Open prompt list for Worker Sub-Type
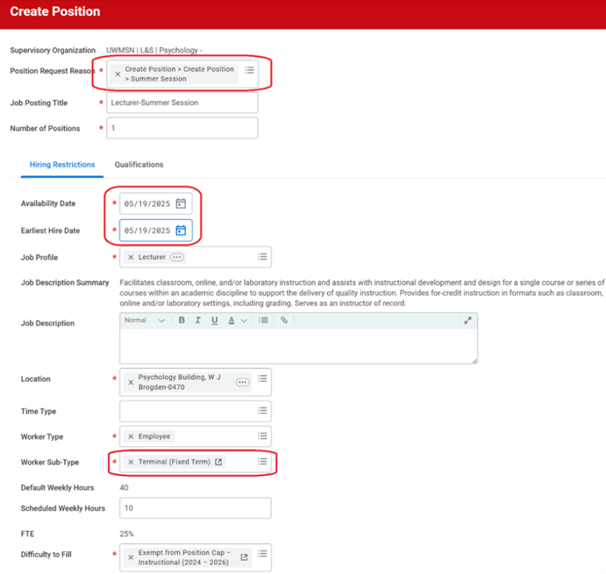Screen dimensions: 606x574 tap(262, 462)
